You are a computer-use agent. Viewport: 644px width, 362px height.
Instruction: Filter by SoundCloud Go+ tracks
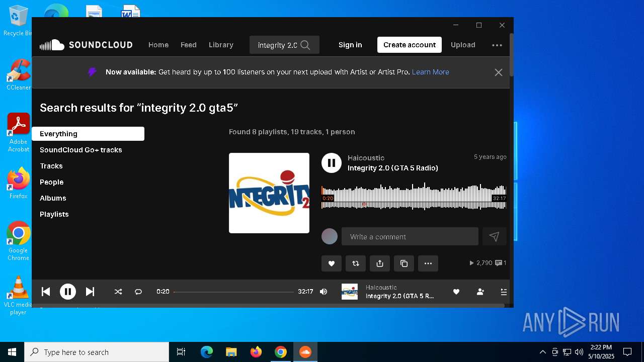click(x=81, y=150)
